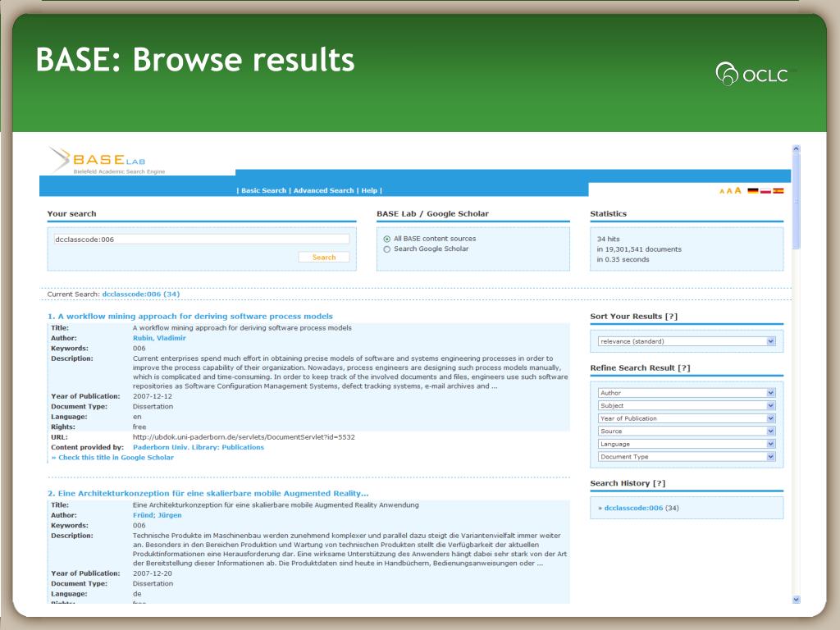840x630 pixels.
Task: Open result 2 Eine Architekturkonzeption title
Action: pos(208,493)
